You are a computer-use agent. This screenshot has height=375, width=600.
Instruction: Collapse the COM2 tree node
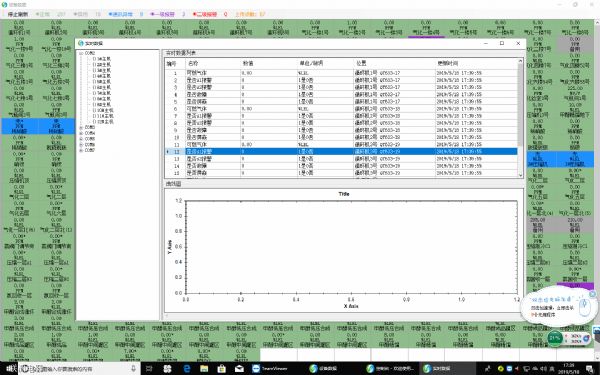point(81,53)
